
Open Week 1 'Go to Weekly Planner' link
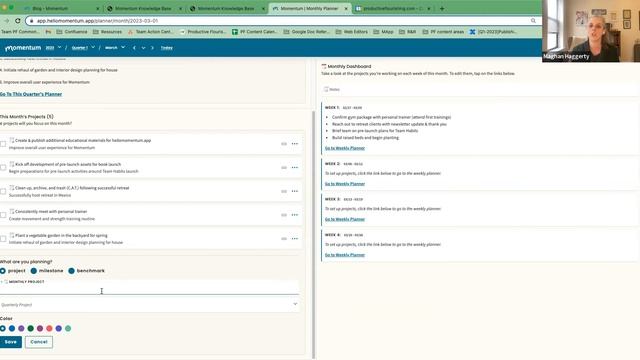[345, 148]
